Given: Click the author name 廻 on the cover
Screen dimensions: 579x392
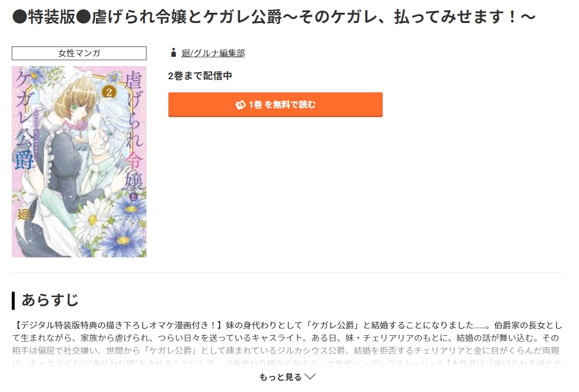Looking at the screenshot, I should pos(24,214).
